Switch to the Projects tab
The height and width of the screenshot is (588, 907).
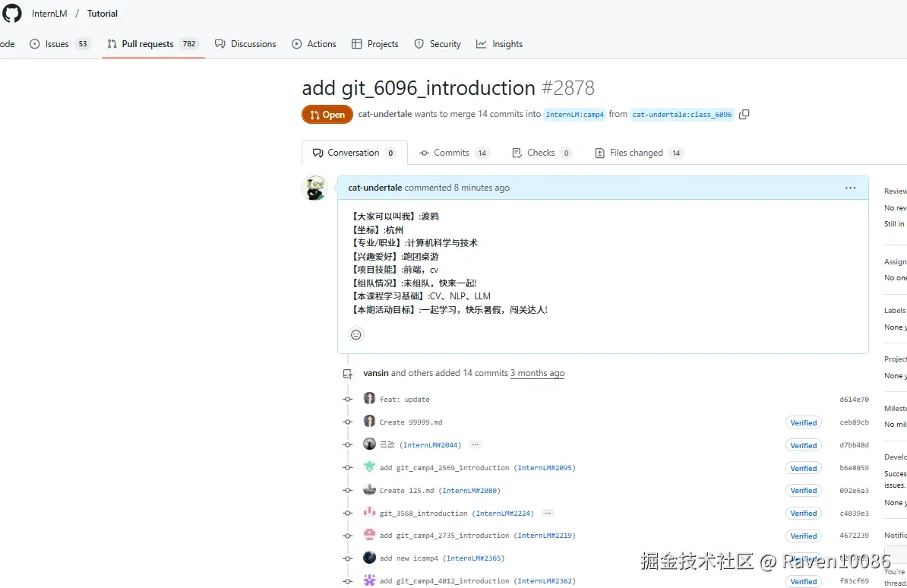[374, 44]
